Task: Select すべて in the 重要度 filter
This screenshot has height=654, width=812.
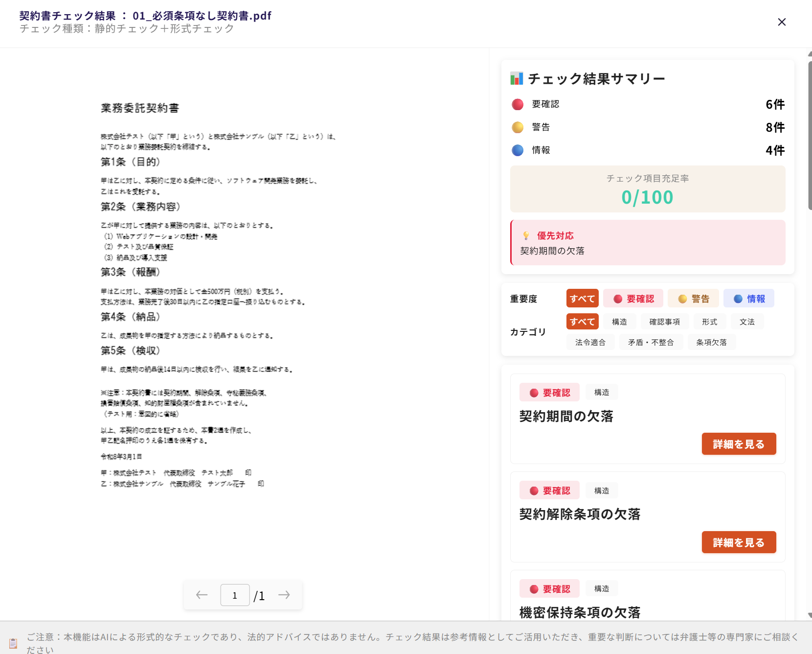Action: 582,299
